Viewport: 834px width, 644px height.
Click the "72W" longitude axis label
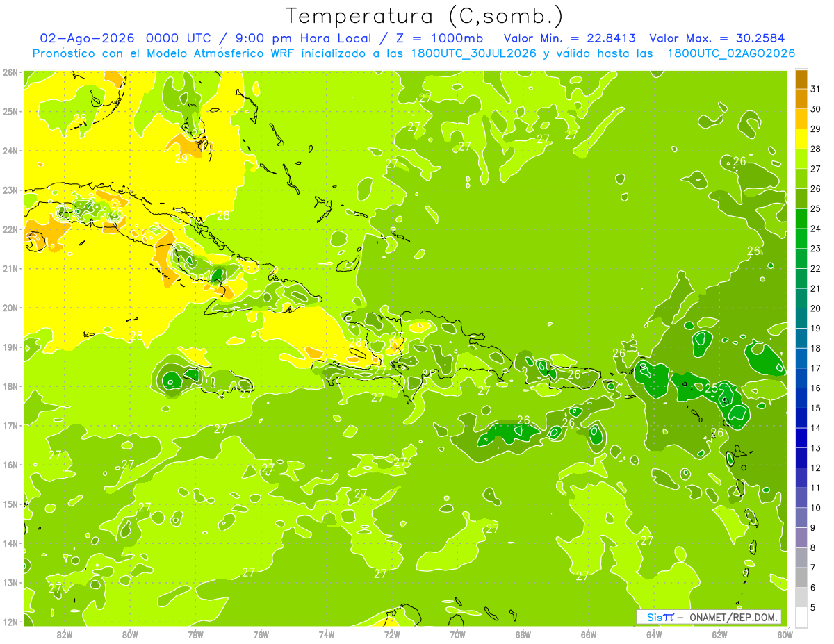392,634
